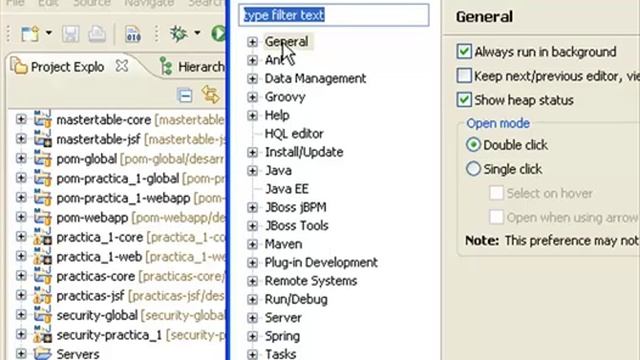The width and height of the screenshot is (640, 360).
Task: Click the green Run icon
Action: (x=218, y=33)
